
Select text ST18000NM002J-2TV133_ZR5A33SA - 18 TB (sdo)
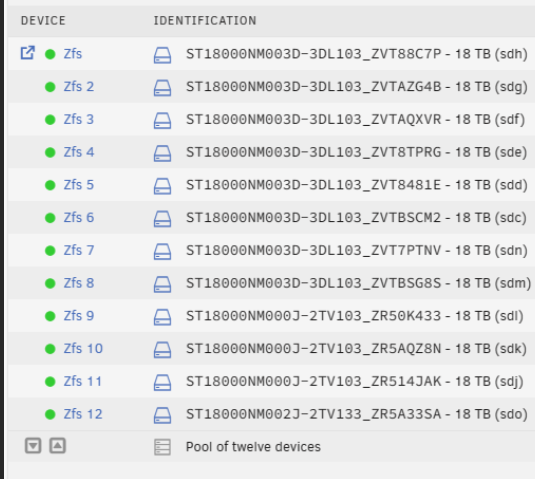click(x=357, y=415)
